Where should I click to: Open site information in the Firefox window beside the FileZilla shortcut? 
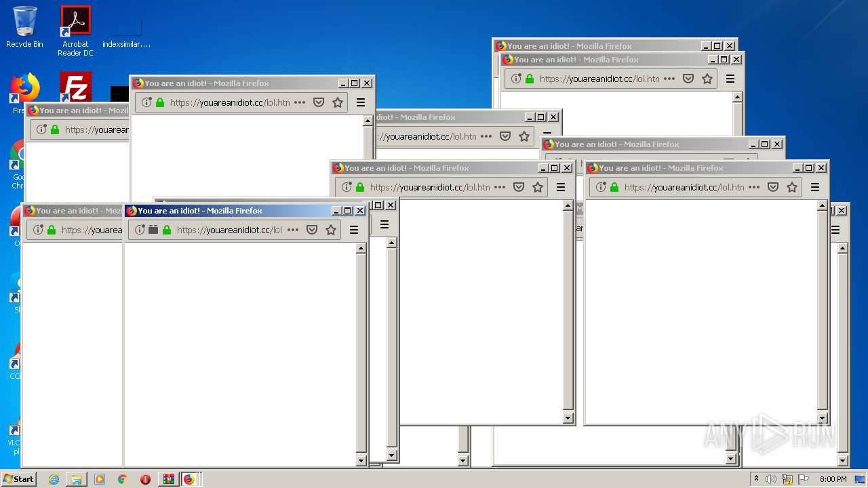point(146,102)
